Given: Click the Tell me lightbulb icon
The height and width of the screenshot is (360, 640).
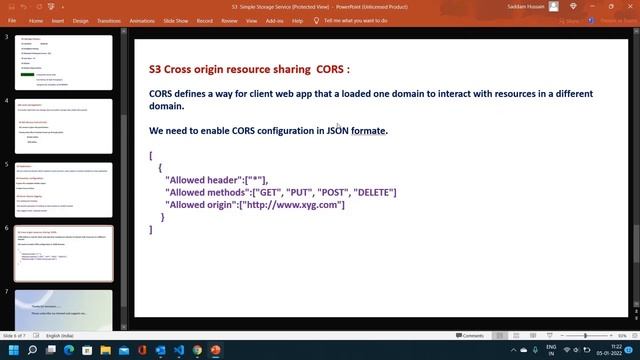Looking at the screenshot, I should point(316,20).
